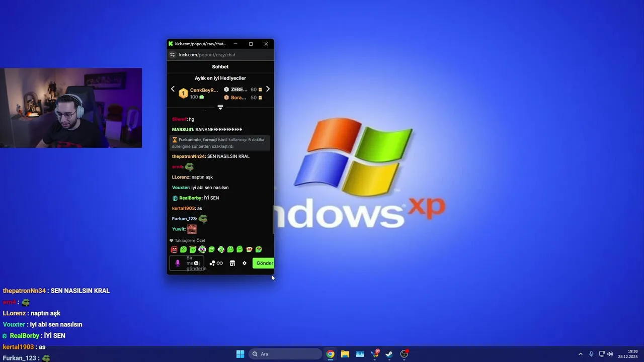
Task: Show next gifters with right arrow
Action: [268, 89]
